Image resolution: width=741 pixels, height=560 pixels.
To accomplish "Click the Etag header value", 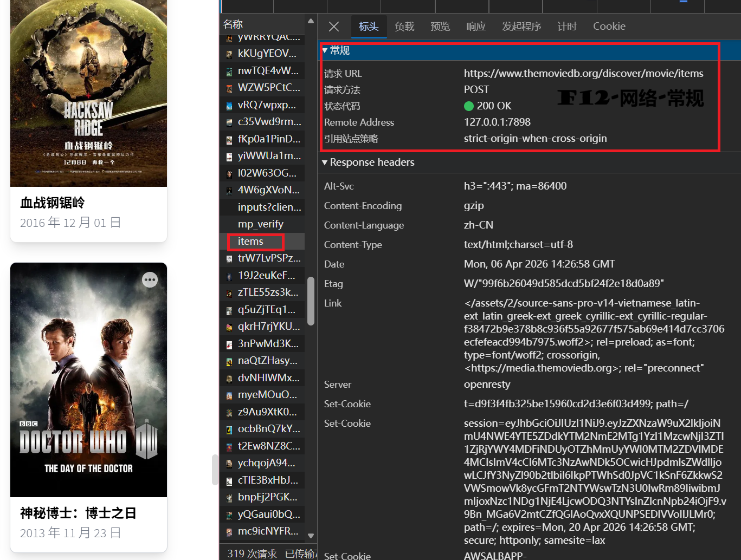I will 564,283.
